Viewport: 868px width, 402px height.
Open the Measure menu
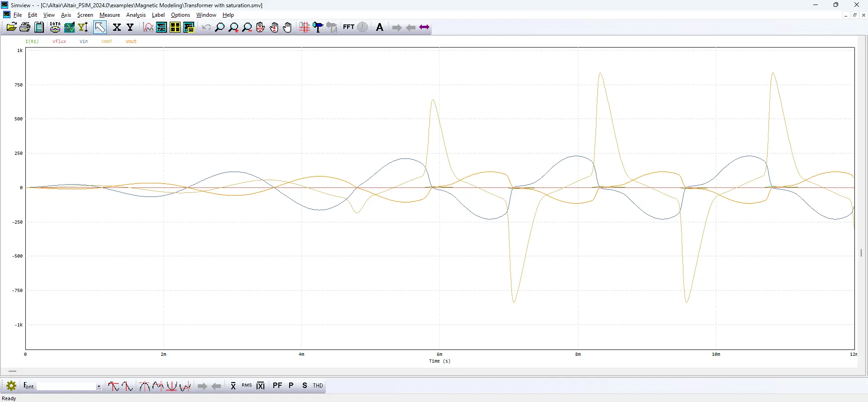[x=110, y=15]
